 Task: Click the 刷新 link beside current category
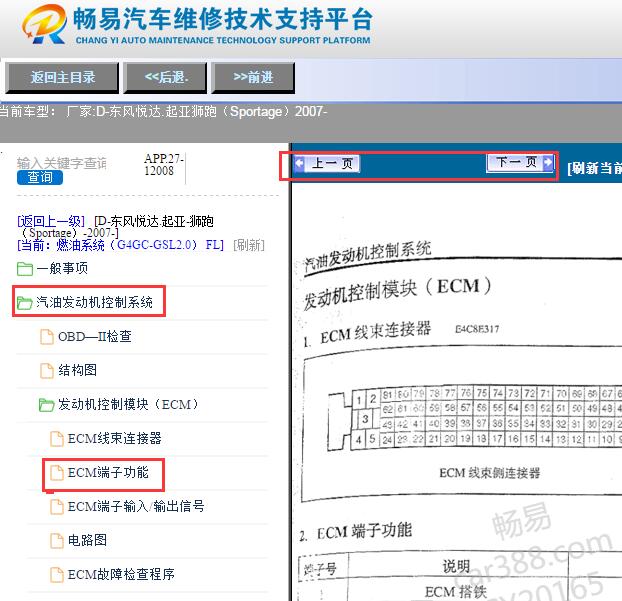coord(249,245)
